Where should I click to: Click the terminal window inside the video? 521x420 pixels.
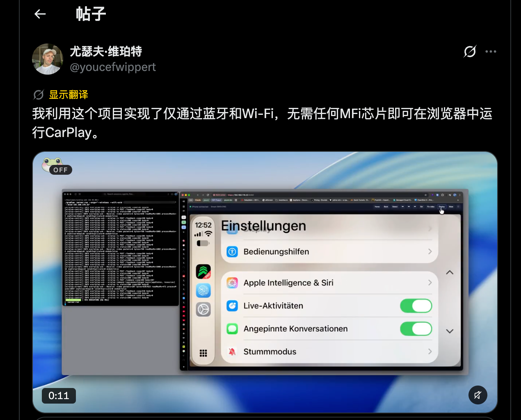[121, 249]
